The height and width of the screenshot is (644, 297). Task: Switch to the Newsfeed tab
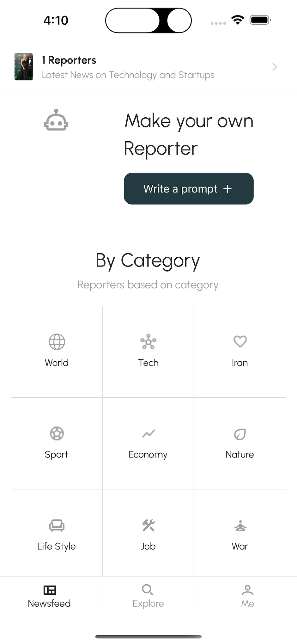(49, 596)
